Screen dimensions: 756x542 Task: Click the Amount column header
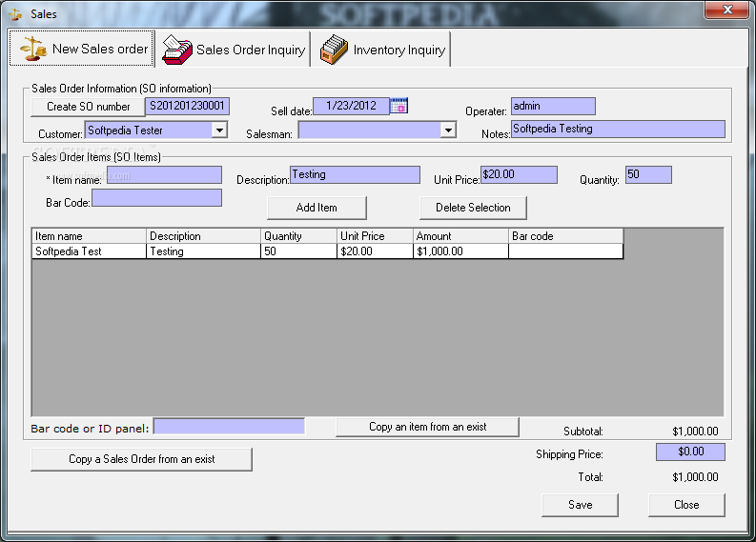coord(460,236)
